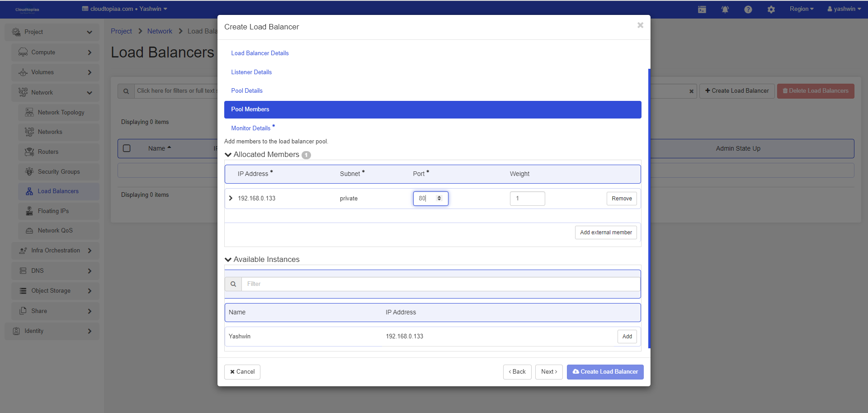This screenshot has width=868, height=413.
Task: Open the Region dropdown
Action: (x=801, y=9)
